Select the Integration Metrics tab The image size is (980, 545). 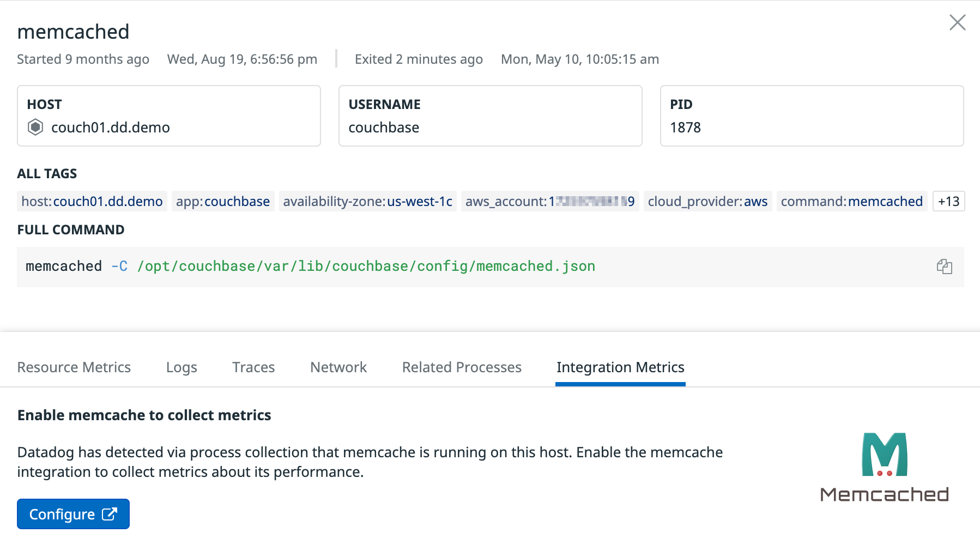pos(620,367)
